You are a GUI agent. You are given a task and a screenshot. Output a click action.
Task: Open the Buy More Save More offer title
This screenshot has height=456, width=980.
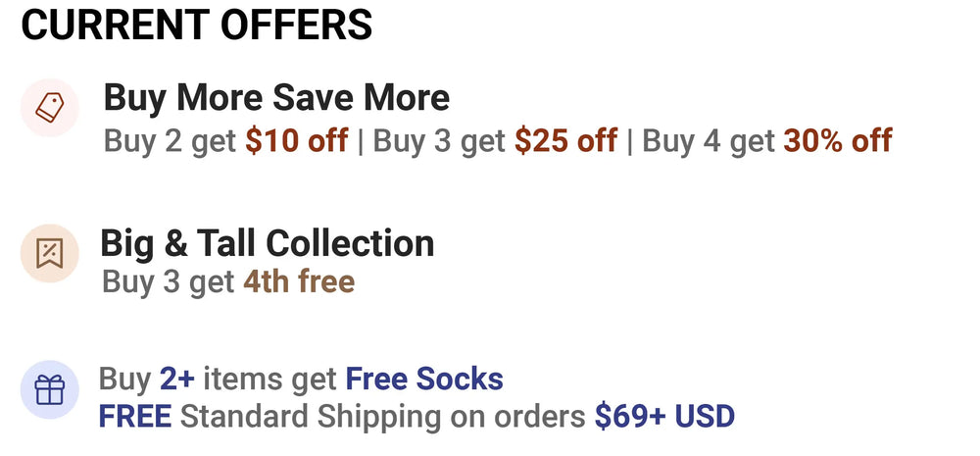[x=276, y=98]
